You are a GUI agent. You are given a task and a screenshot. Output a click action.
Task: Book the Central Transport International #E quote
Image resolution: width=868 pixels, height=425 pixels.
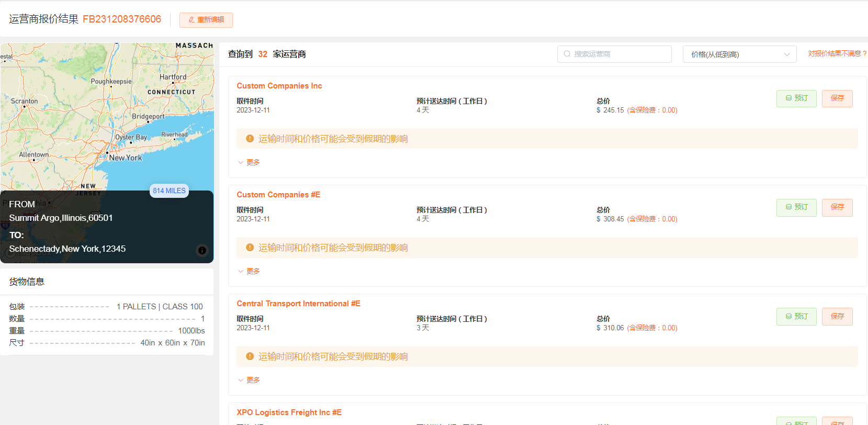[796, 316]
